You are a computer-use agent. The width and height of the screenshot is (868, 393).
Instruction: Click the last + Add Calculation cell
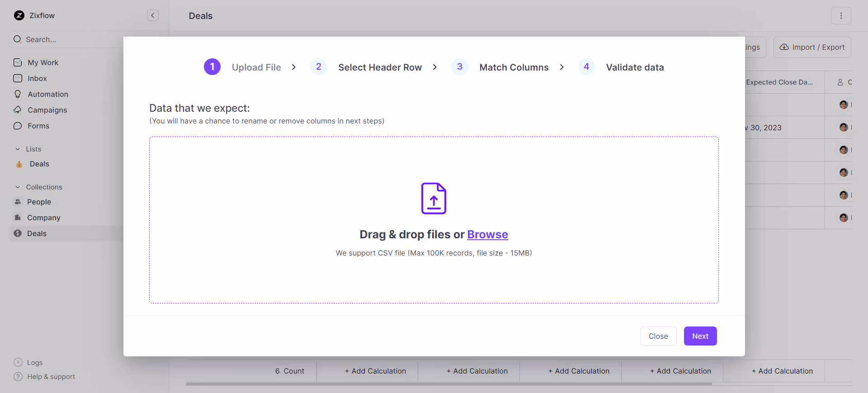click(x=782, y=371)
